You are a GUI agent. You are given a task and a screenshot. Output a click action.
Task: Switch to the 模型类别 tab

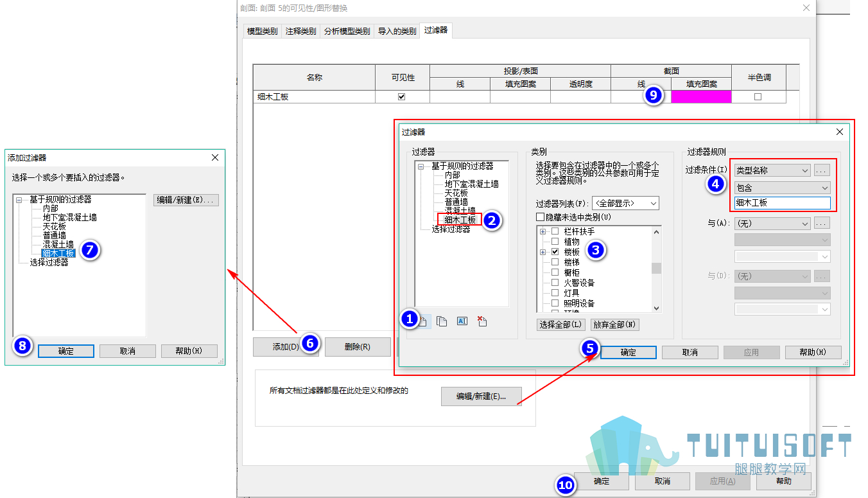[x=262, y=31]
